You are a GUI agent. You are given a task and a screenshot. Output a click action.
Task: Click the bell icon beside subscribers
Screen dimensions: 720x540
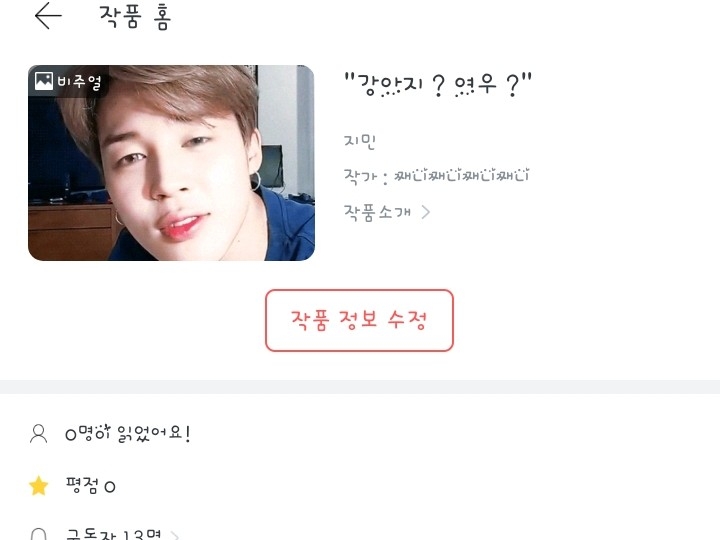point(39,534)
